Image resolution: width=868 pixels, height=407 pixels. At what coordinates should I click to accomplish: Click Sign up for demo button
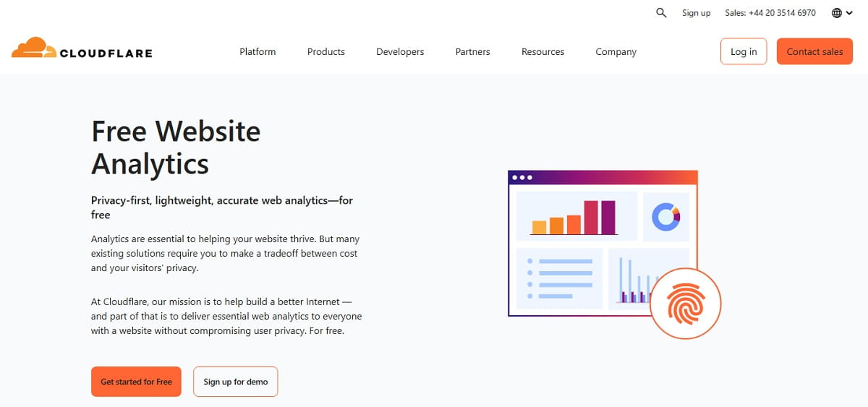[236, 382]
